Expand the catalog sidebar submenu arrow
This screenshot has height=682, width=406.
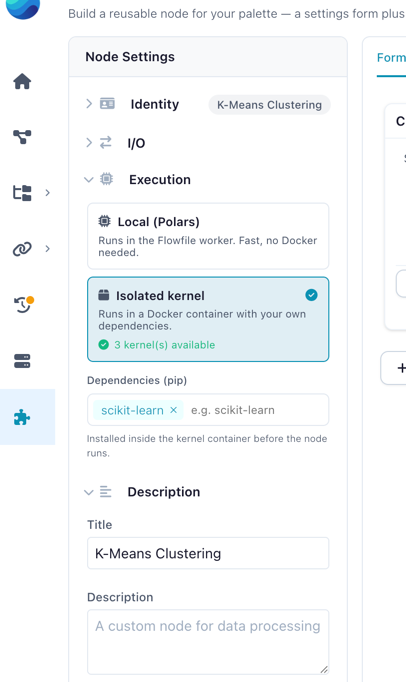click(47, 193)
